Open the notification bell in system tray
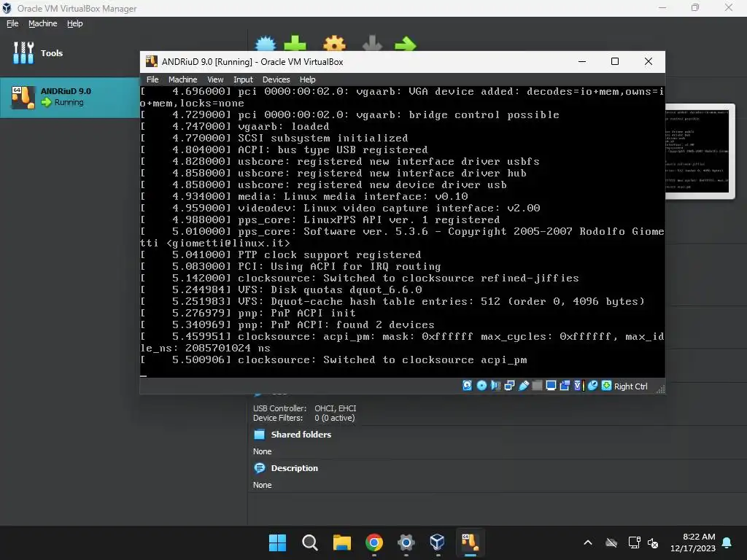The image size is (747, 560). point(727,542)
